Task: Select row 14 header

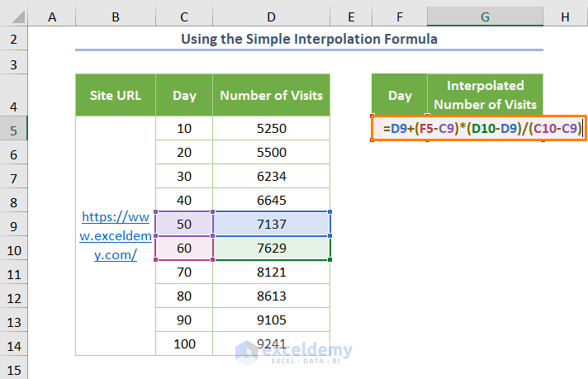Action: (15, 343)
